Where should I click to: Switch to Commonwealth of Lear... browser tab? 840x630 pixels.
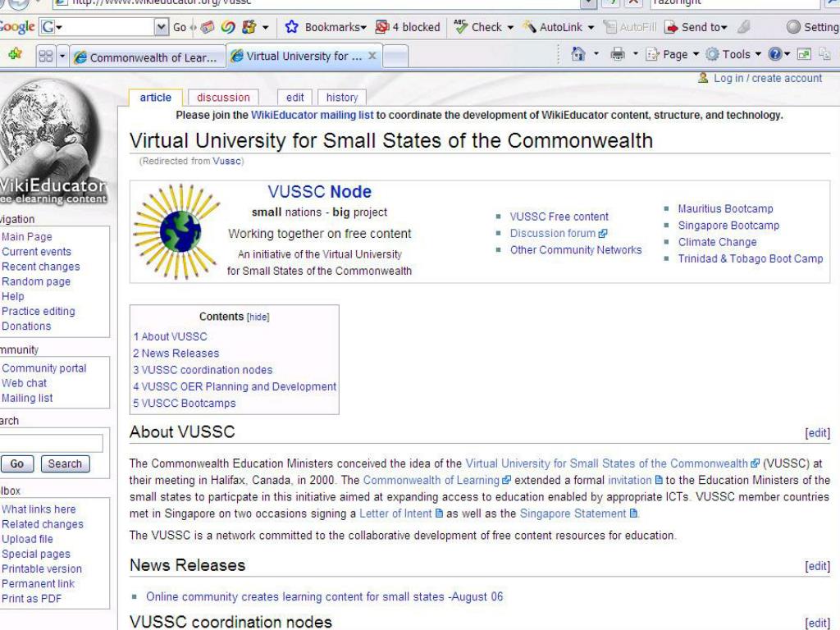click(147, 57)
